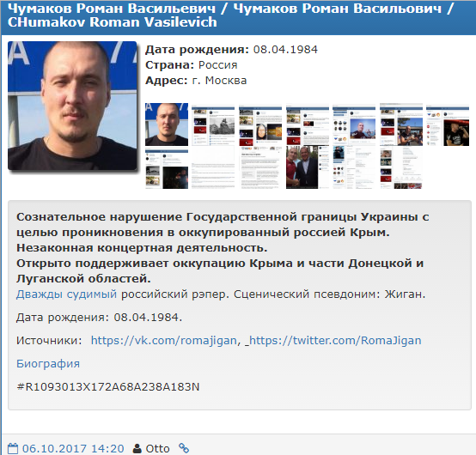Click the calendar icon beside the post date

coord(13,448)
